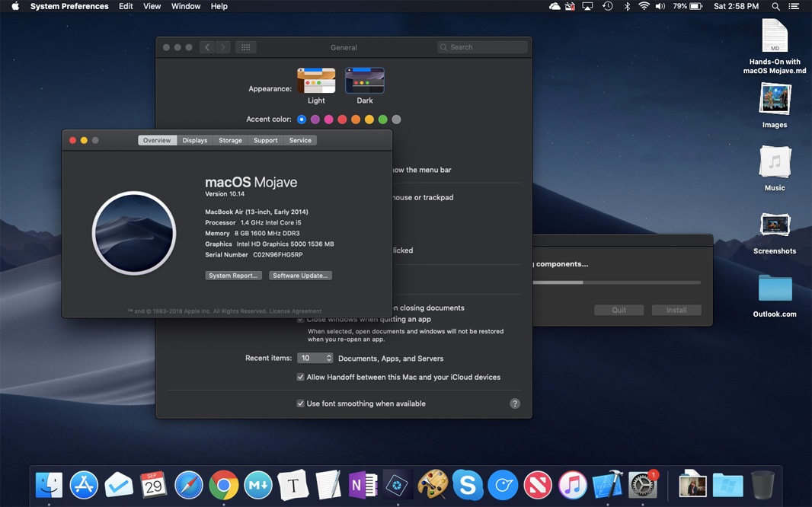Select the Dark appearance option
Screen dimensions: 812x507
point(365,81)
